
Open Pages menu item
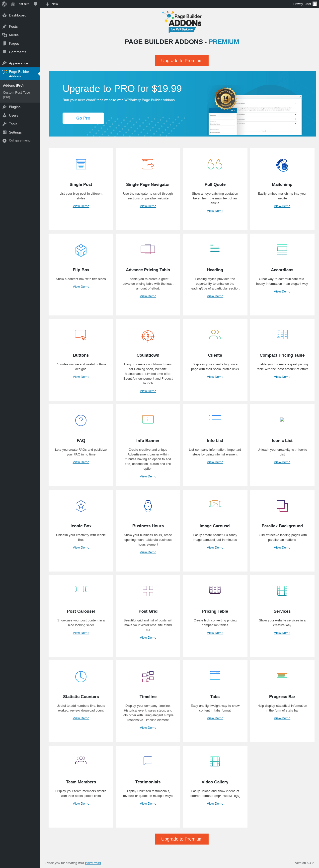point(20,43)
